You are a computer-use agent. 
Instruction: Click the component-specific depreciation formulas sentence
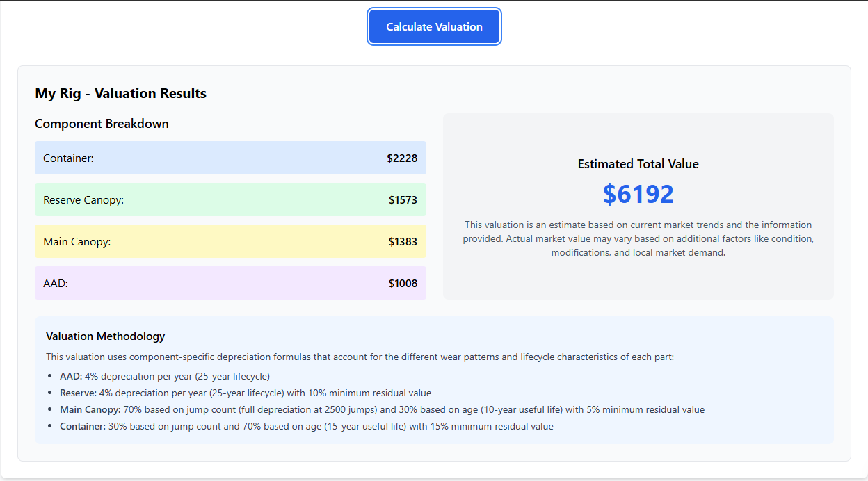[360, 357]
